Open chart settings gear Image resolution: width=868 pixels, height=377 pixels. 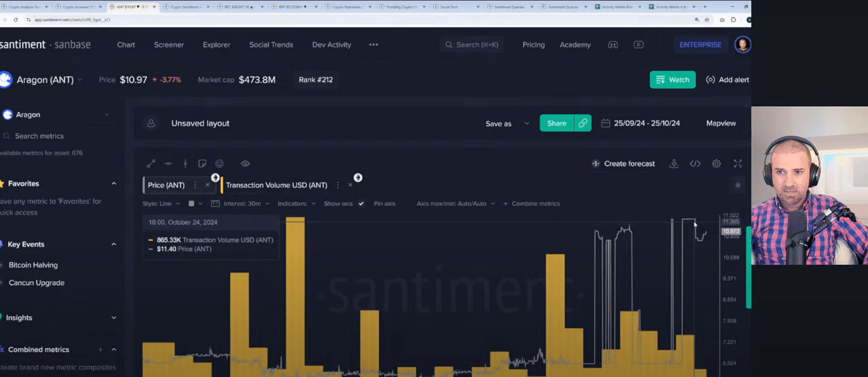[717, 164]
